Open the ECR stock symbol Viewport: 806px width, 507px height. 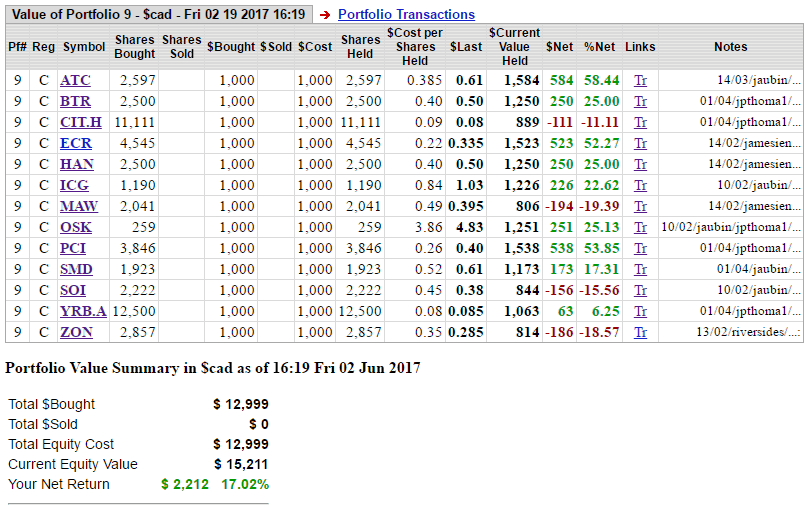[x=76, y=143]
